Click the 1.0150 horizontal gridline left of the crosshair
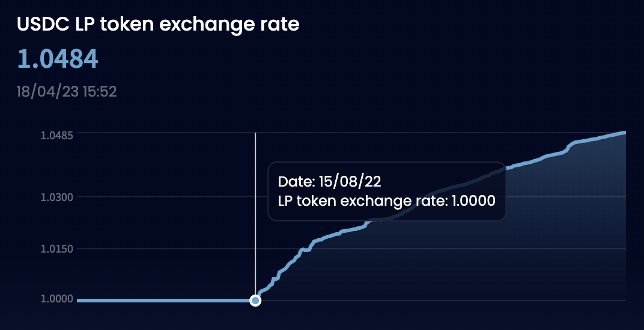The width and height of the screenshot is (644, 330). [x=168, y=248]
